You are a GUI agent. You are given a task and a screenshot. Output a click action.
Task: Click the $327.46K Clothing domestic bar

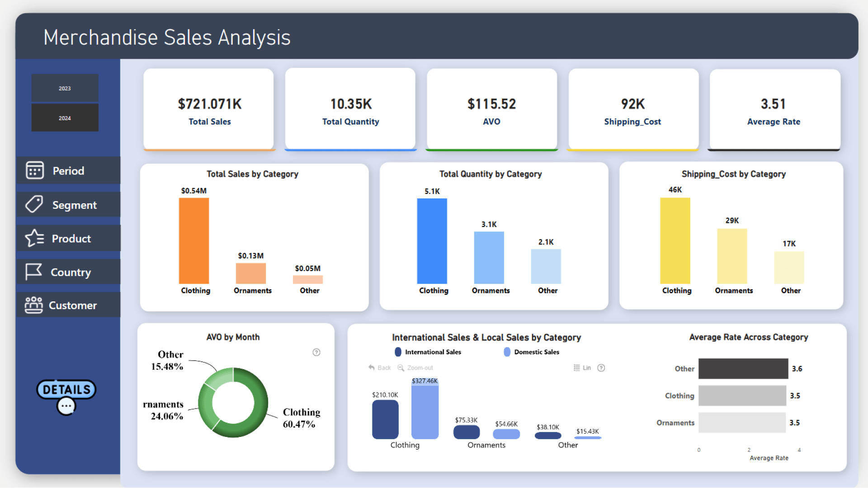coord(425,408)
